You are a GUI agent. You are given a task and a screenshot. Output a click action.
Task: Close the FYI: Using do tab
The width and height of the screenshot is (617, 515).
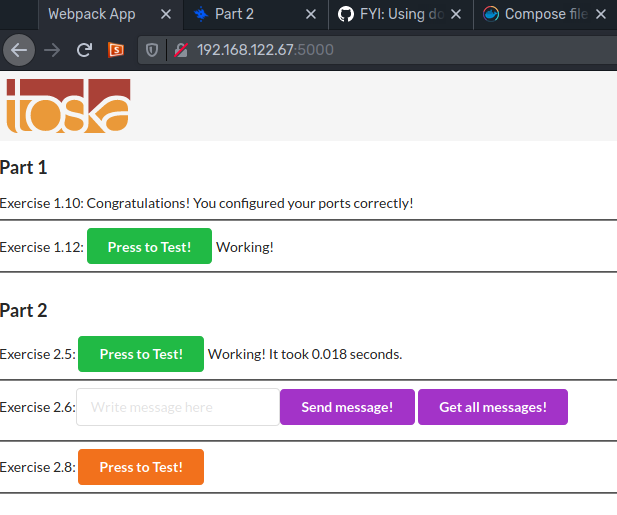pyautogui.click(x=454, y=14)
